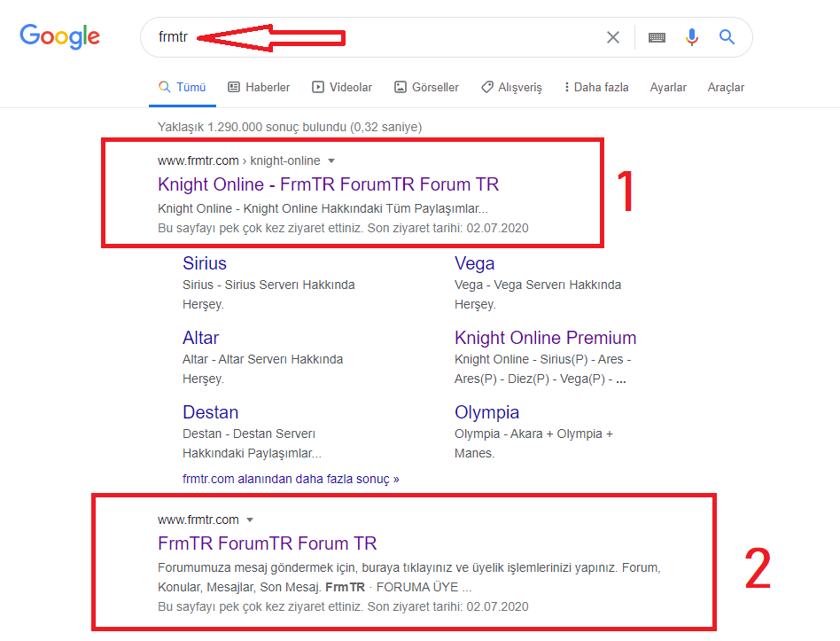The height and width of the screenshot is (641, 840).
Task: Expand arrow next to second www.frmtr.com URL
Action: point(250,520)
